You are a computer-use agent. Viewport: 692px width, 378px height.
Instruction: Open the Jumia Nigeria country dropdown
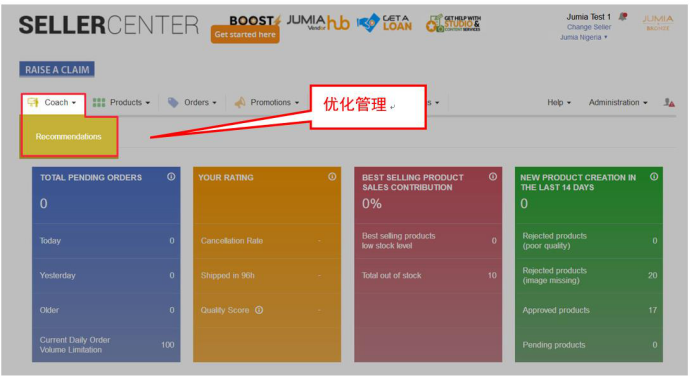coord(583,37)
